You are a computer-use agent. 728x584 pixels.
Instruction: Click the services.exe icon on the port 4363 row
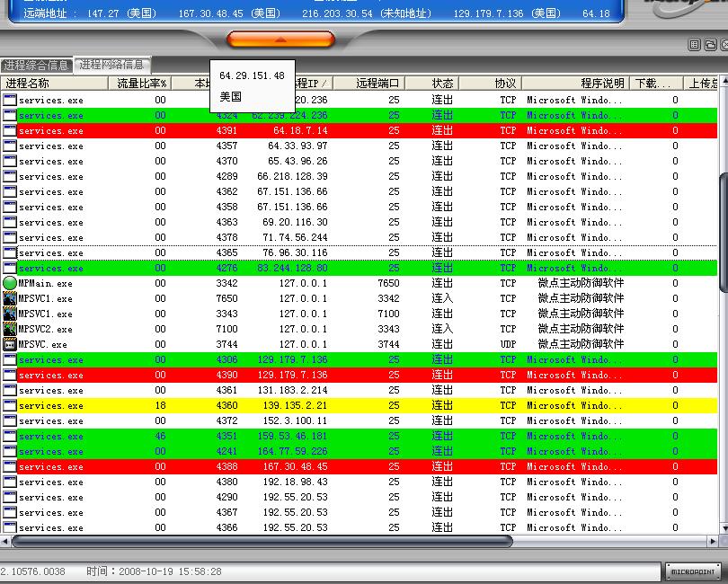(9, 222)
